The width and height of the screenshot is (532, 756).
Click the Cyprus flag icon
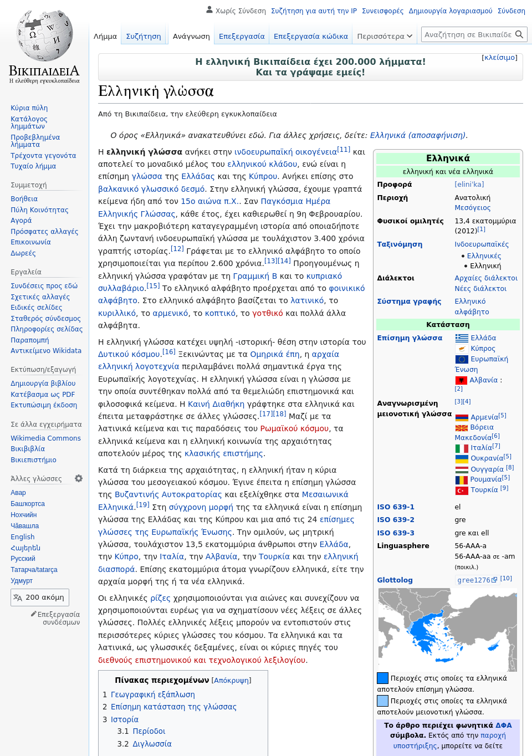click(462, 348)
